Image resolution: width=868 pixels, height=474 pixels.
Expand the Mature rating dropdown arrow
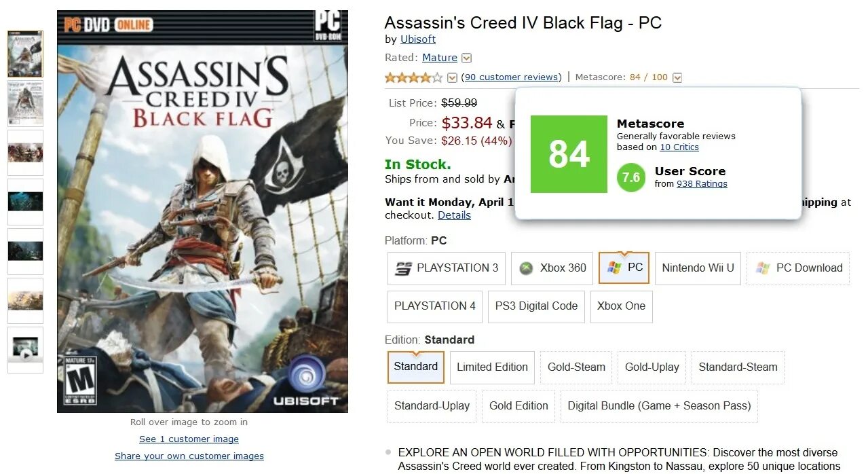tap(467, 58)
